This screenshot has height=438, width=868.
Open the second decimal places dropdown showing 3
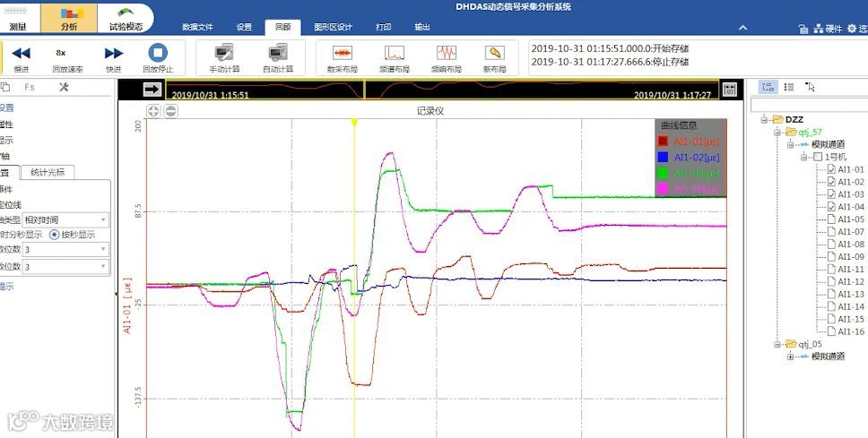click(65, 267)
